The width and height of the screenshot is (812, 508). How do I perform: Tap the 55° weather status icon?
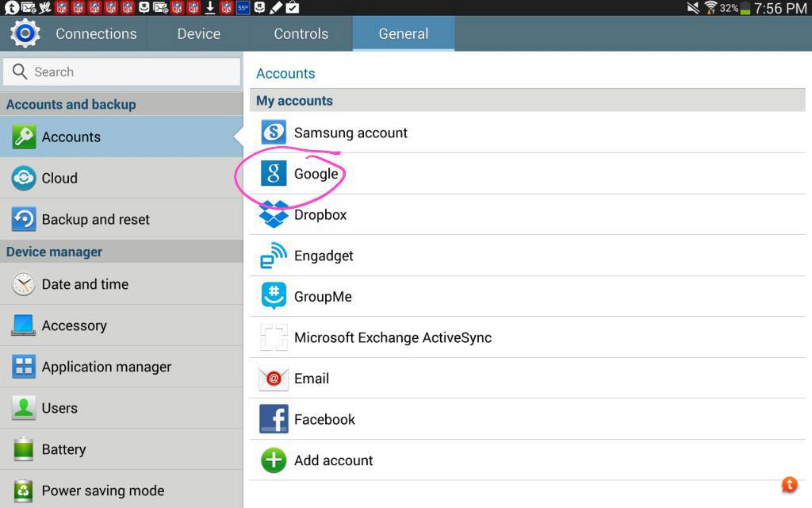tap(243, 7)
